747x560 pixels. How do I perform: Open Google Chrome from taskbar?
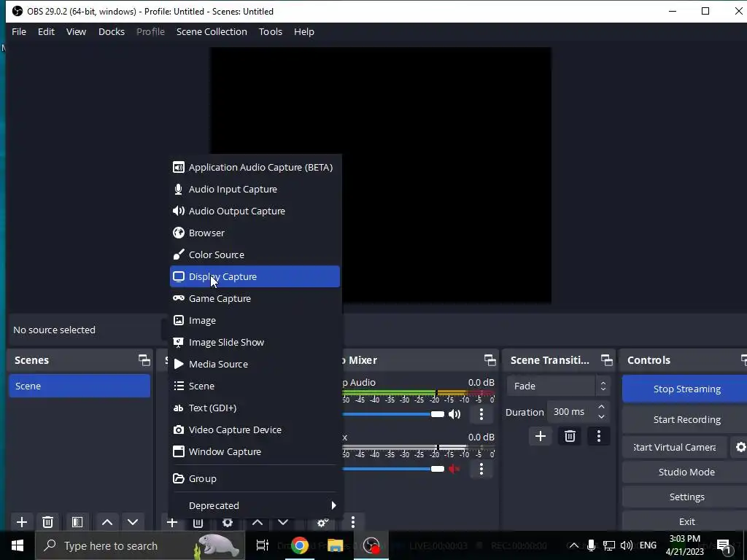(300, 545)
